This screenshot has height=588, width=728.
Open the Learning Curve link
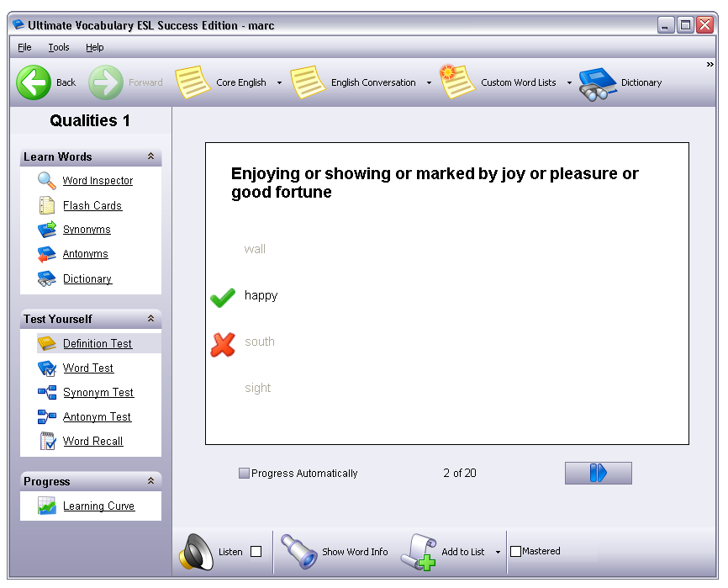(99, 506)
